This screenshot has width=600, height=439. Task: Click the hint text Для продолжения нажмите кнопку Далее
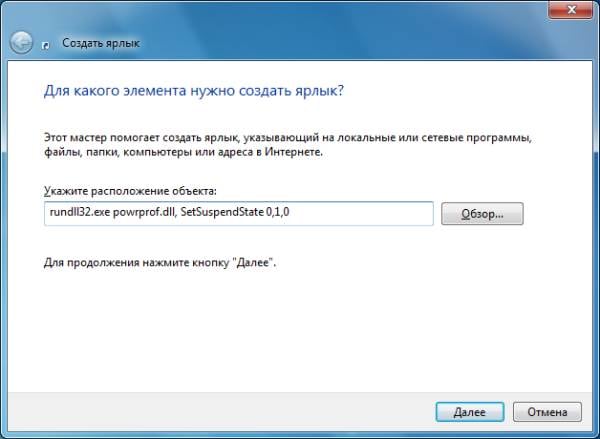click(x=159, y=261)
